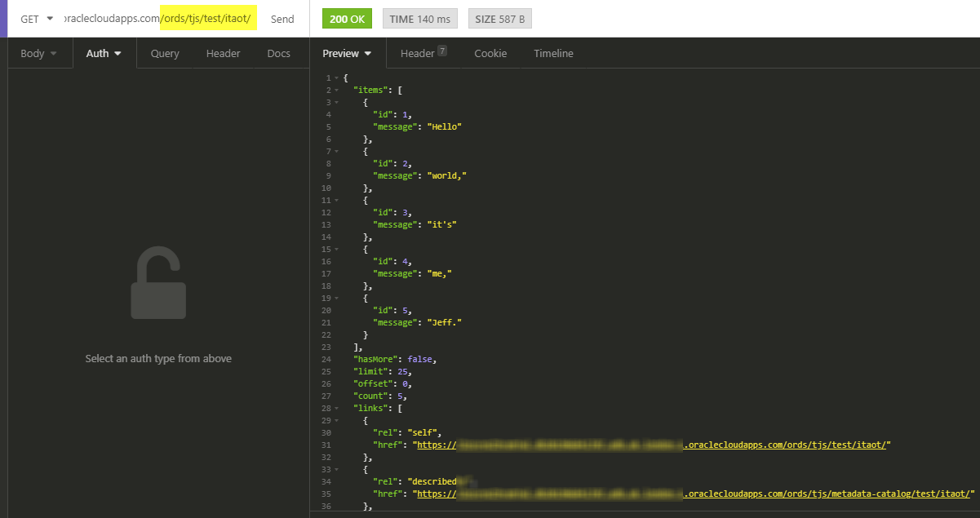Click the "id": 5 line
980x518 pixels.
pyautogui.click(x=392, y=310)
